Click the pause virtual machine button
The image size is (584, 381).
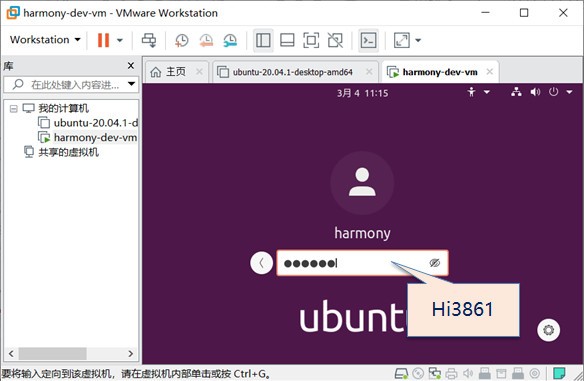click(x=103, y=40)
